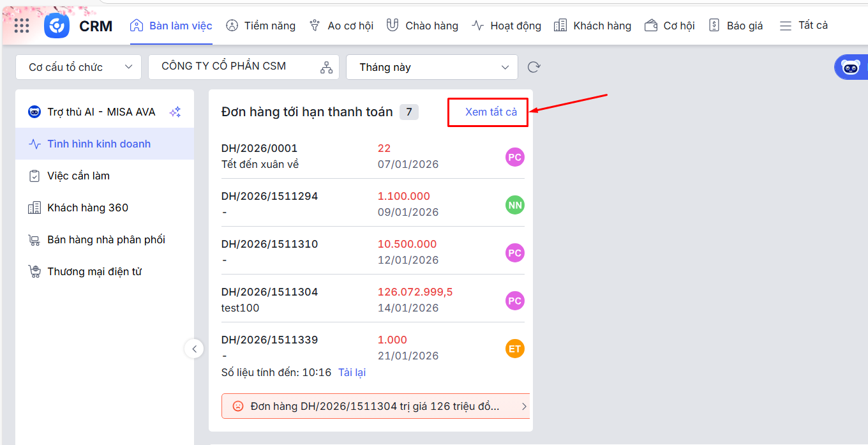
Task: Open the MISA AVA assistant bubble
Action: [x=851, y=67]
